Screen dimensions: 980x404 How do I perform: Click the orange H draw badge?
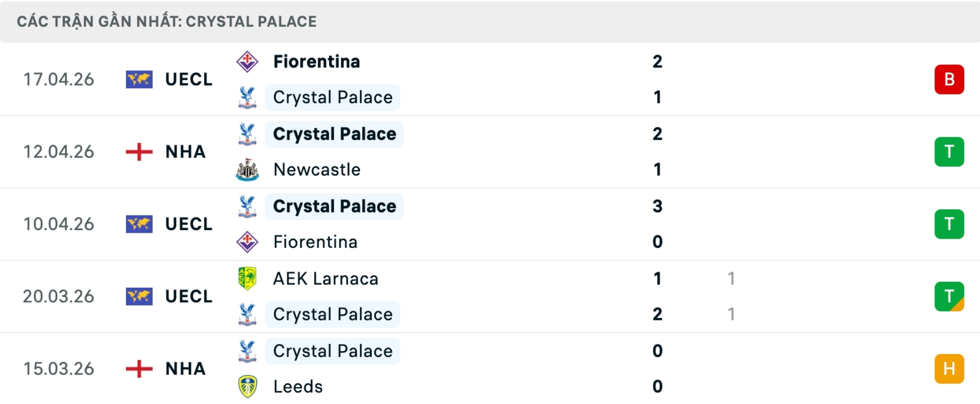click(949, 369)
